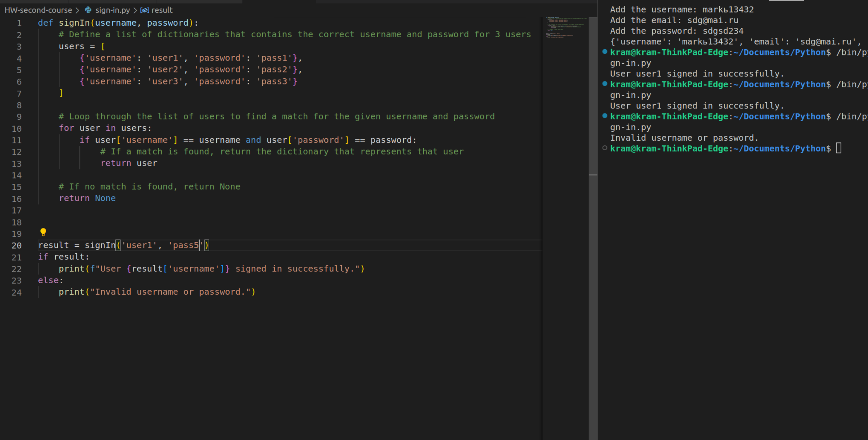Click the lightbulb quick-fix icon beside line 19
The width and height of the screenshot is (868, 440).
43,232
